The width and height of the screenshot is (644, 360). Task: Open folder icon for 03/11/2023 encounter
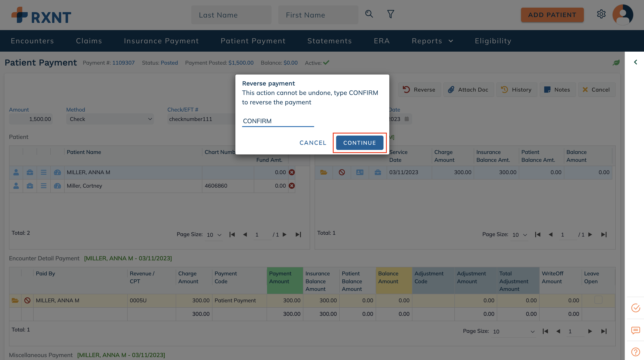click(324, 172)
